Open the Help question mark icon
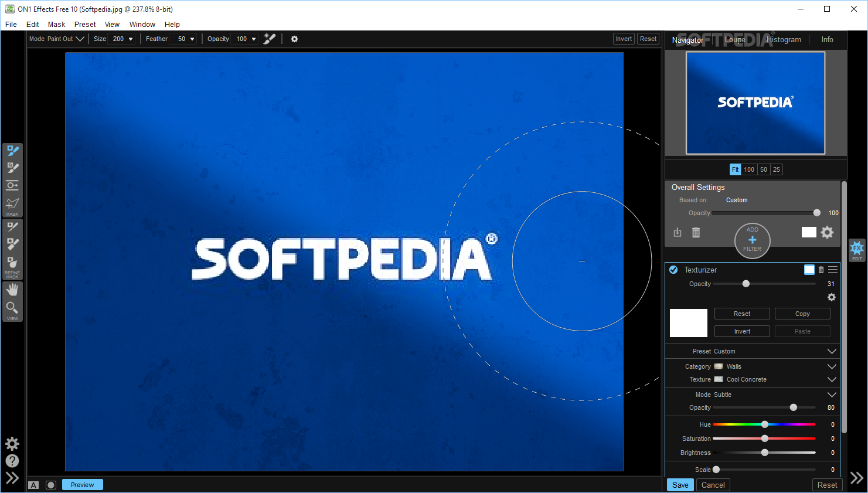The height and width of the screenshot is (493, 868). [x=12, y=461]
